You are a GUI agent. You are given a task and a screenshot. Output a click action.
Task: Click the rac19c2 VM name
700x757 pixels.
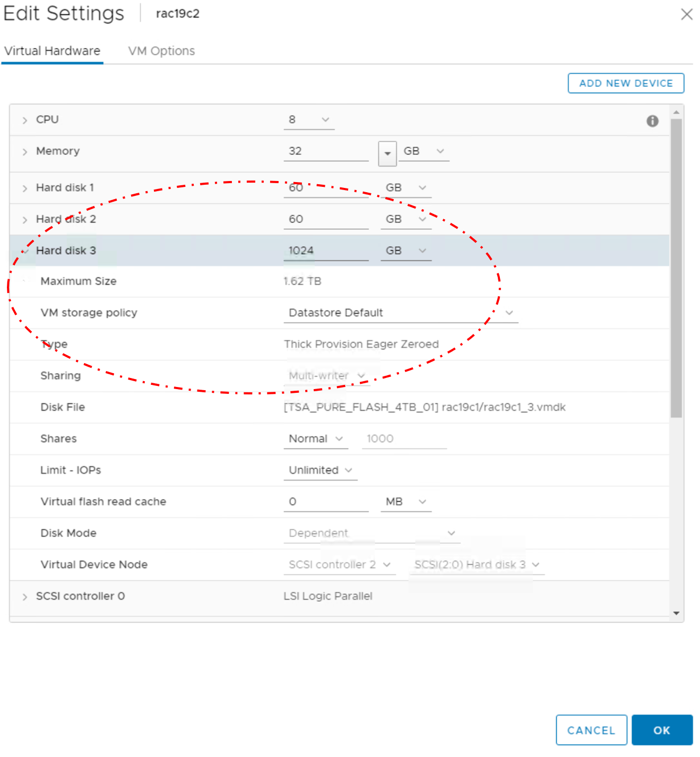(x=178, y=14)
